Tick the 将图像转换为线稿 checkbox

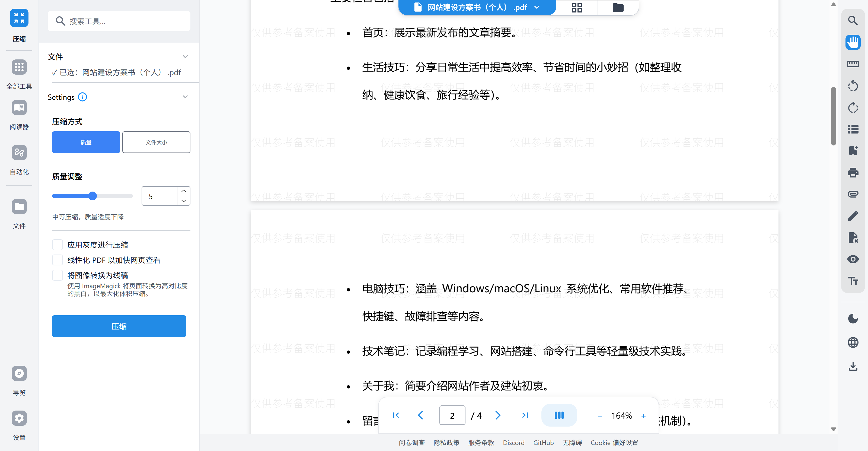pos(58,275)
